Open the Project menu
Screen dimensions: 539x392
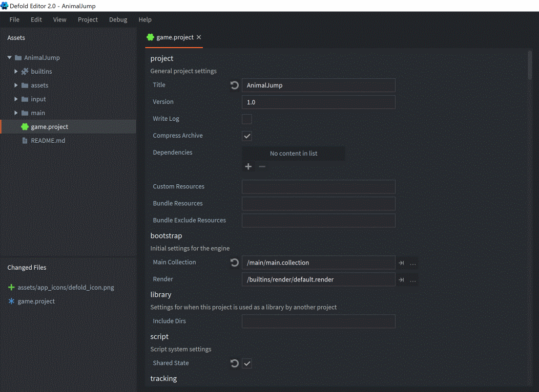click(88, 19)
